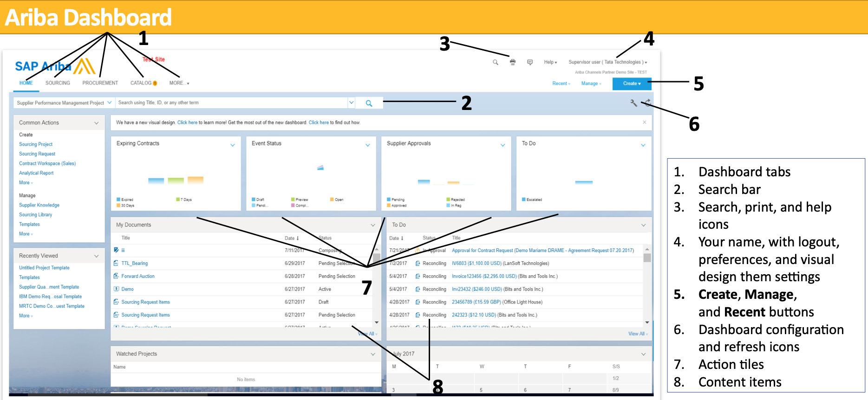868x400 pixels.
Task: Collapse the Recently Viewed panel
Action: point(97,256)
